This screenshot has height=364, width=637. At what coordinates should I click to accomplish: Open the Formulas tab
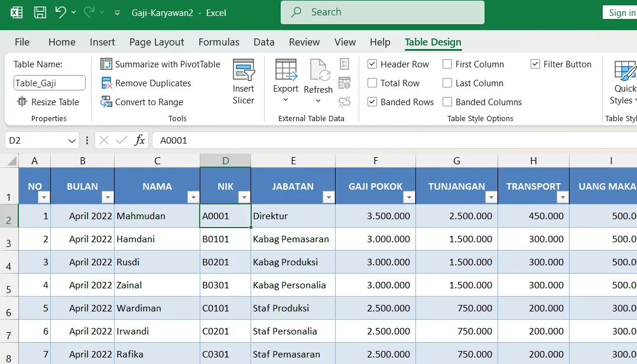(219, 43)
